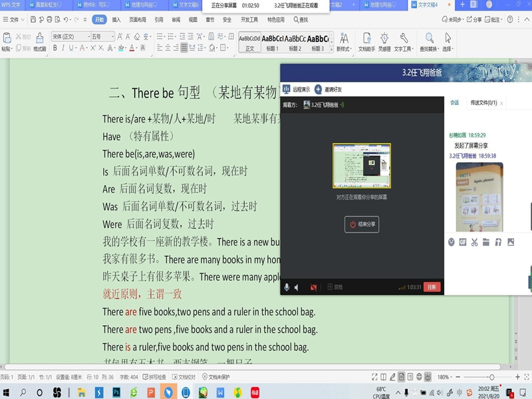
Task: Click the GIF icon in chat toolbar
Action: [x=463, y=242]
